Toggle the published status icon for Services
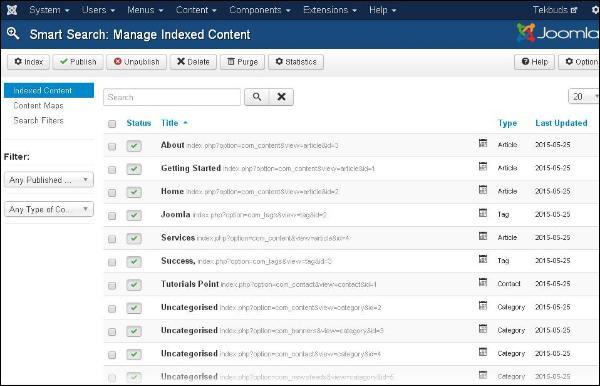The height and width of the screenshot is (386, 600). click(134, 238)
